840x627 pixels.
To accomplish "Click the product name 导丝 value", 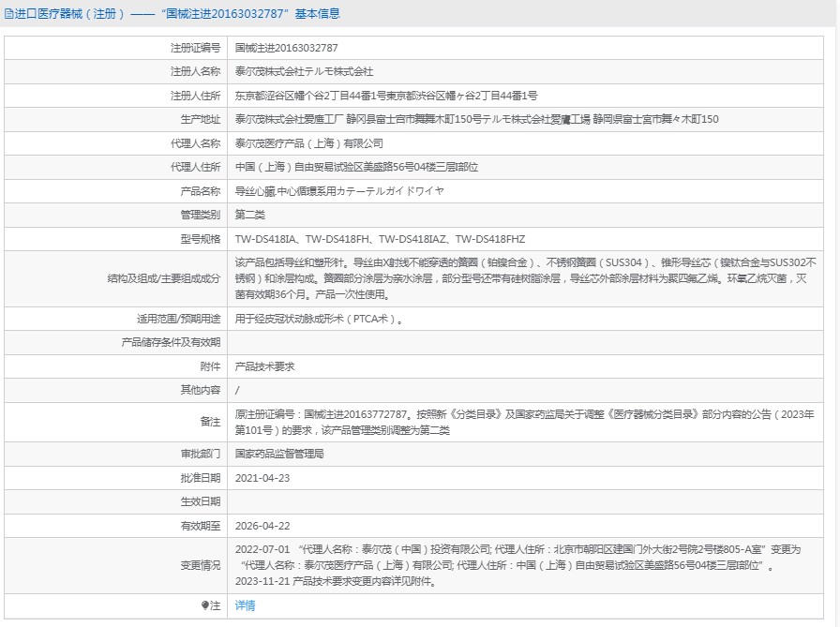I will coord(339,190).
